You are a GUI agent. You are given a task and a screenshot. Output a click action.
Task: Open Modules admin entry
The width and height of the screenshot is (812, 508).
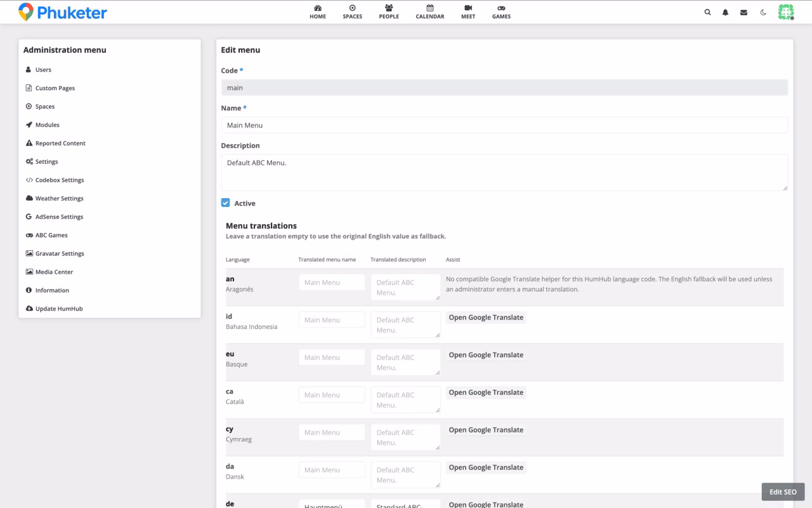[110, 125]
